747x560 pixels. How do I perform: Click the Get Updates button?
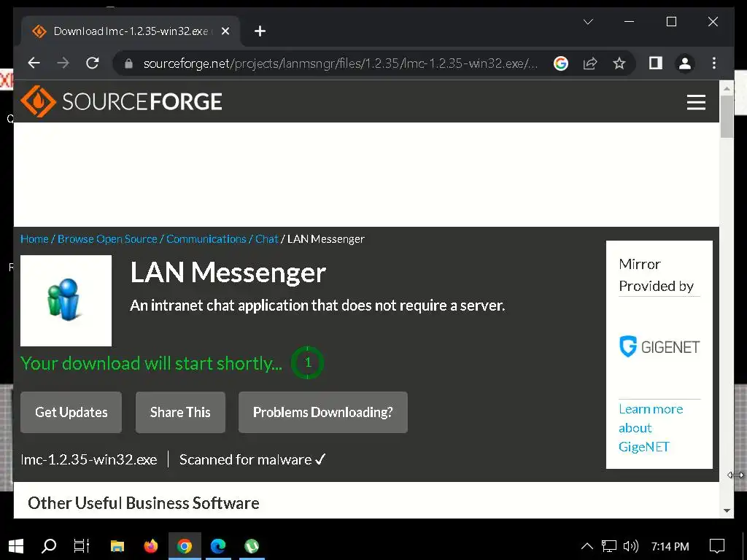click(x=71, y=413)
